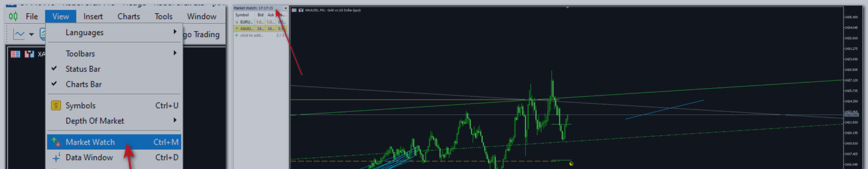Click the Data Window crosshair icon in menu
The image size is (868, 169).
(x=56, y=158)
